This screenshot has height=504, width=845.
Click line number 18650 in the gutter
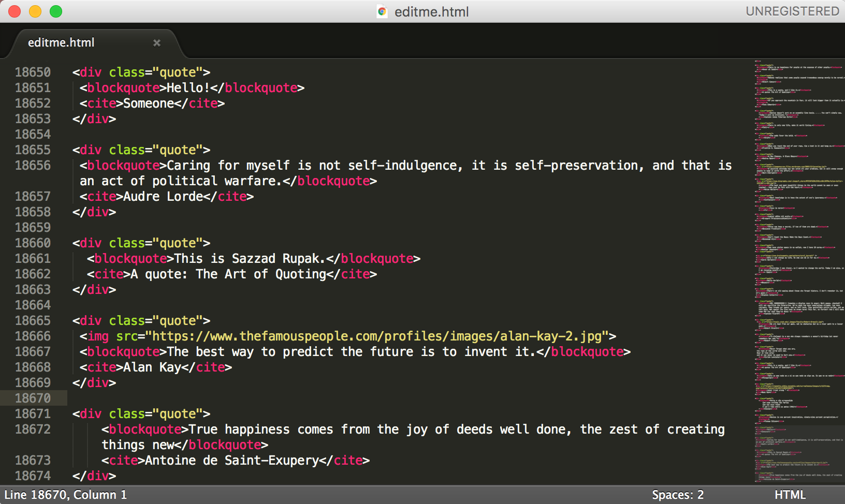point(33,72)
